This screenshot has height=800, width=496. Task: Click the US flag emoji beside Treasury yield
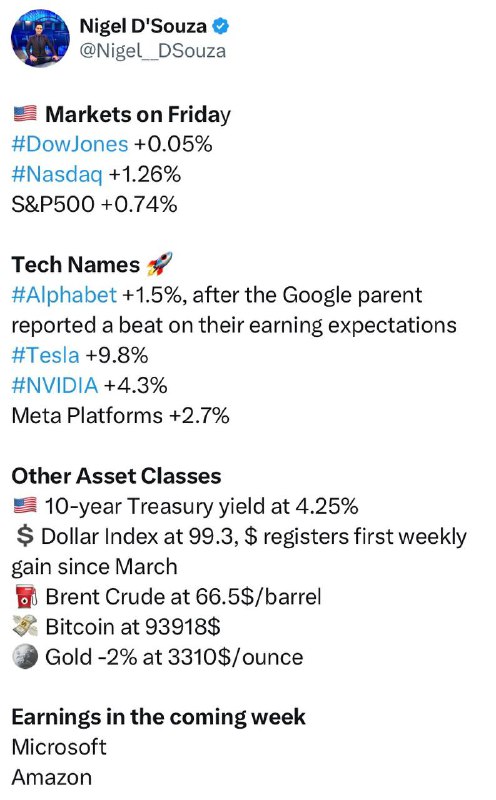pos(25,506)
